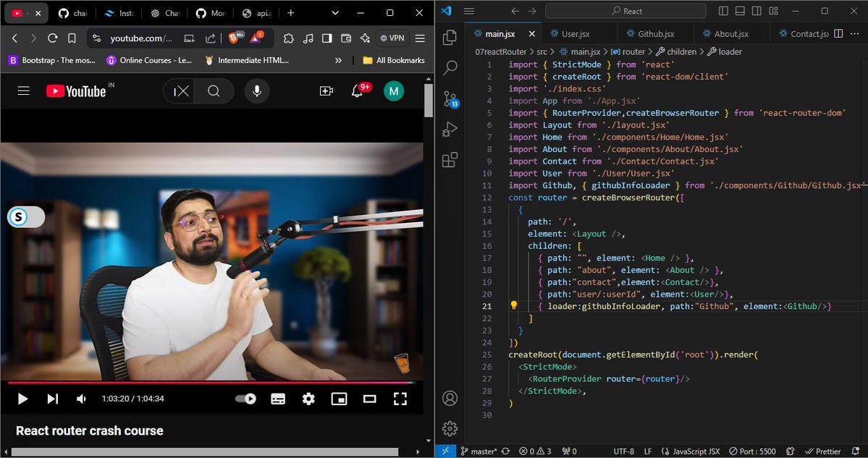Show hidden bookmarks with the chevron
This screenshot has width=868, height=458.
[x=338, y=60]
